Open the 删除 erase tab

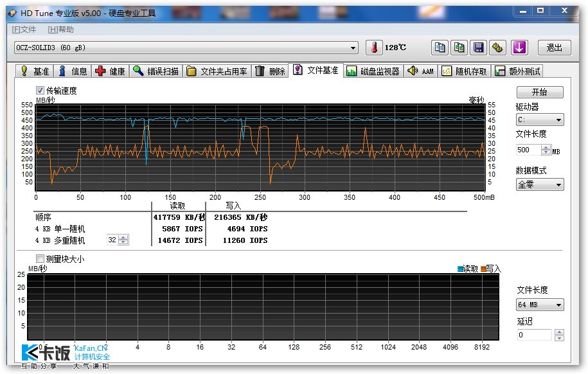tap(270, 71)
